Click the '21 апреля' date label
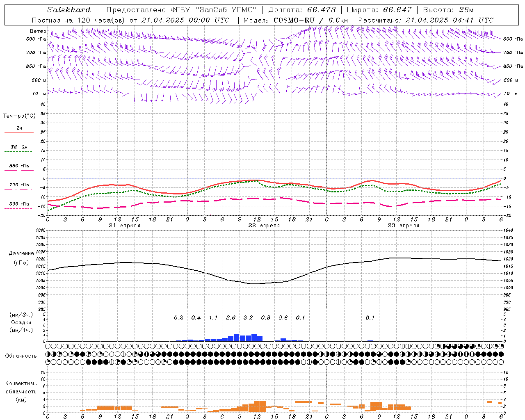Screen dimensions: 525x420 point(125,226)
